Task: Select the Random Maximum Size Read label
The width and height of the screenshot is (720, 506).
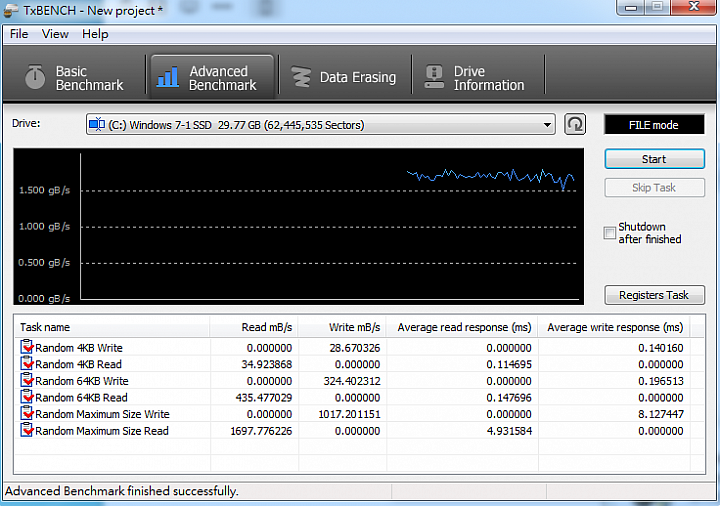Action: pos(102,431)
